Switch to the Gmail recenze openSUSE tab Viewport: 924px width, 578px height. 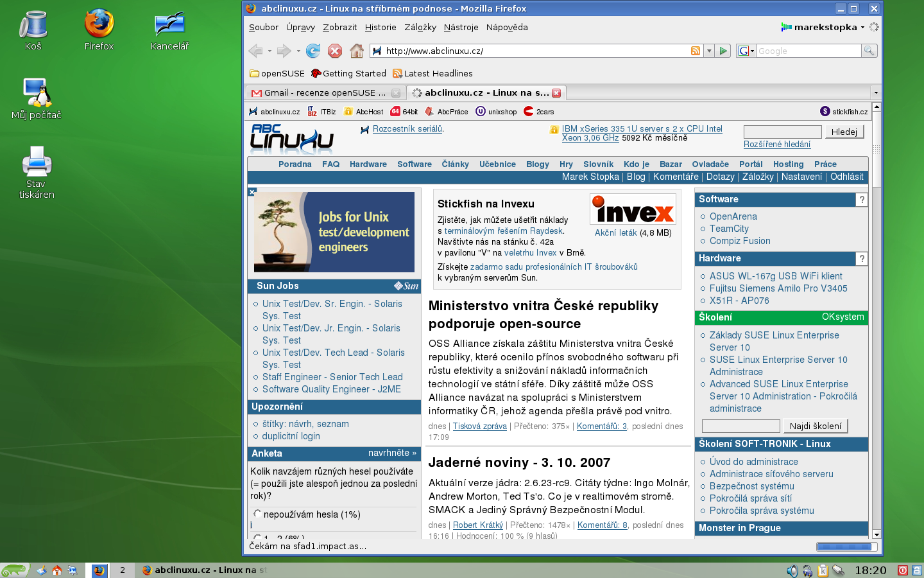point(326,93)
